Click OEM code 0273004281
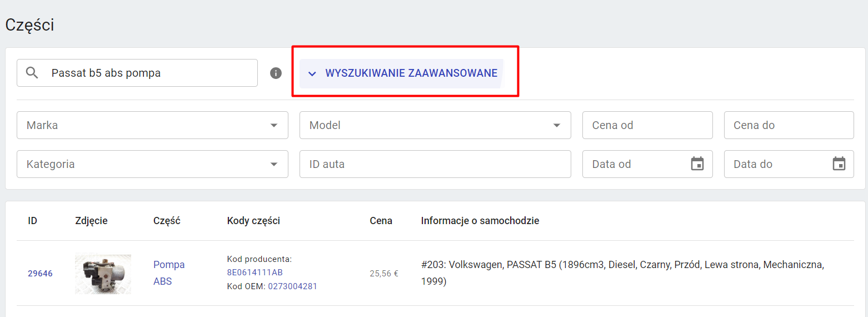The width and height of the screenshot is (868, 317). tap(293, 286)
